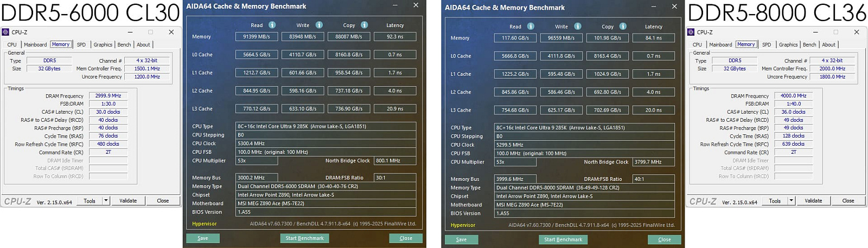
Task: Select Memory tab in left CPU-Z window
Action: point(61,44)
